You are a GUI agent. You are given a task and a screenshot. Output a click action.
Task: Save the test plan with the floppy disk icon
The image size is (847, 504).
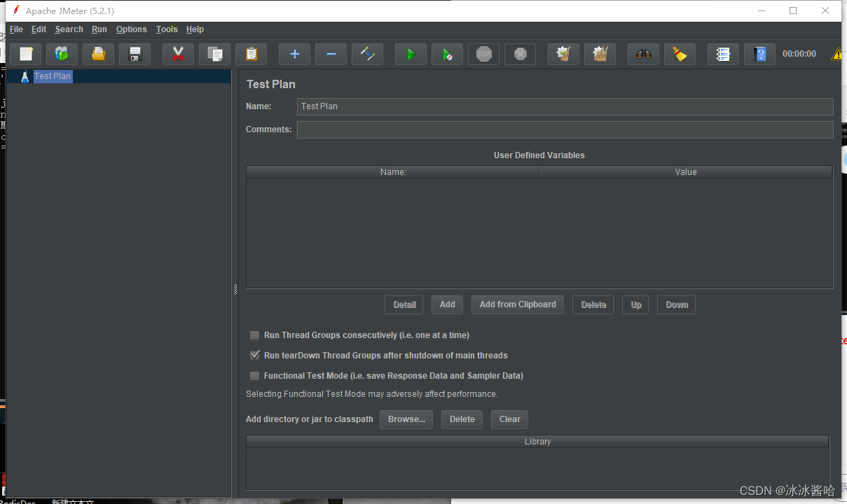coord(135,54)
